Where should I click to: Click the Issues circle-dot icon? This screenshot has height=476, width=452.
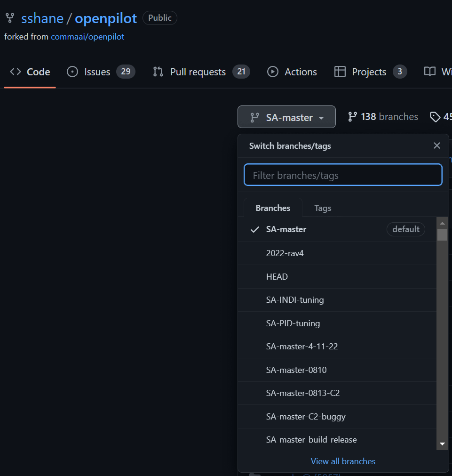72,72
